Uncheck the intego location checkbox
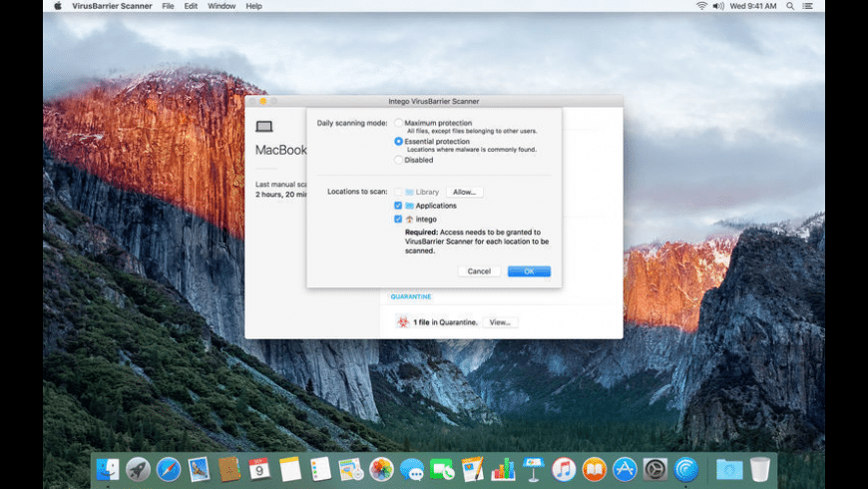The width and height of the screenshot is (868, 489). tap(398, 219)
